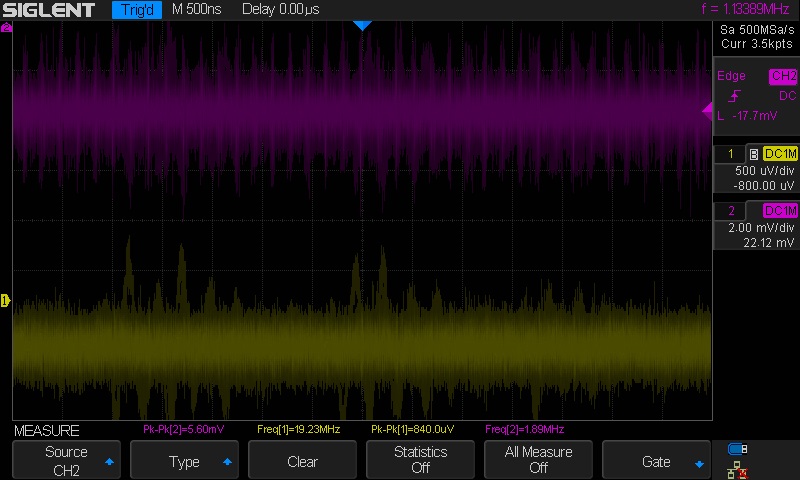The image size is (800, 480).
Task: Click the Curr 3.5kpts memory depth text
Action: coord(757,44)
